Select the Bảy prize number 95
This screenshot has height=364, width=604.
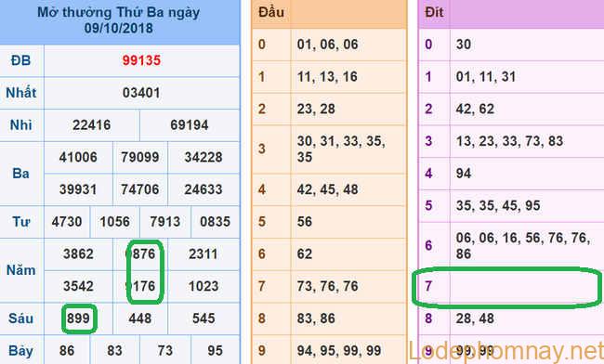pyautogui.click(x=215, y=350)
